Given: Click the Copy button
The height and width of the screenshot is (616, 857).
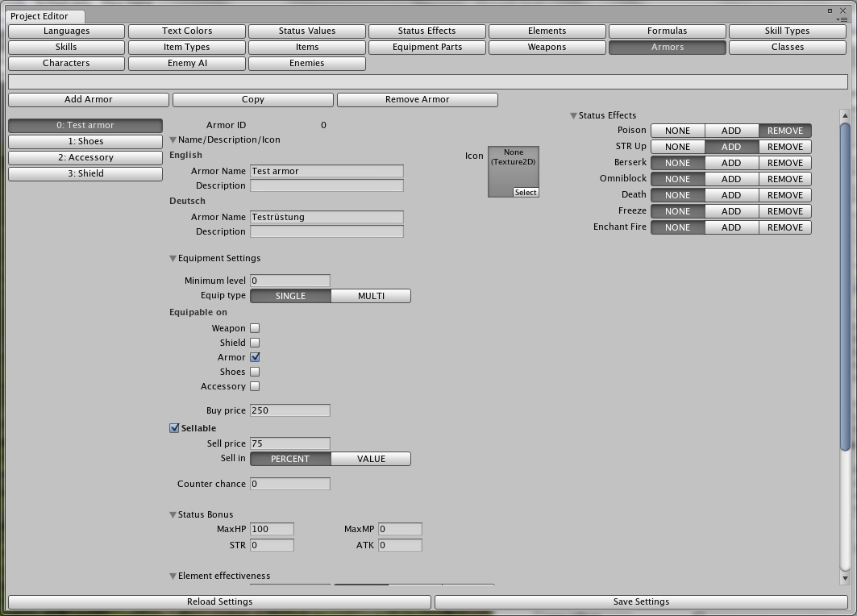Looking at the screenshot, I should click(253, 99).
